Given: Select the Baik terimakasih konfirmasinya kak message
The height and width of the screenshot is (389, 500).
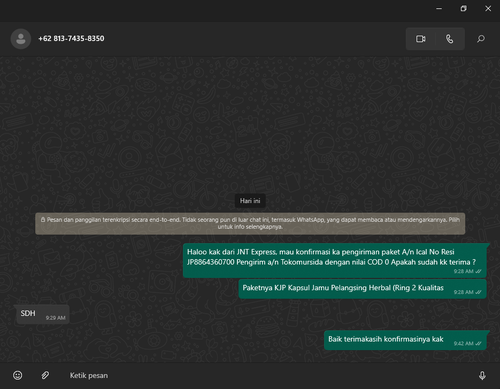Looking at the screenshot, I should pyautogui.click(x=405, y=340).
